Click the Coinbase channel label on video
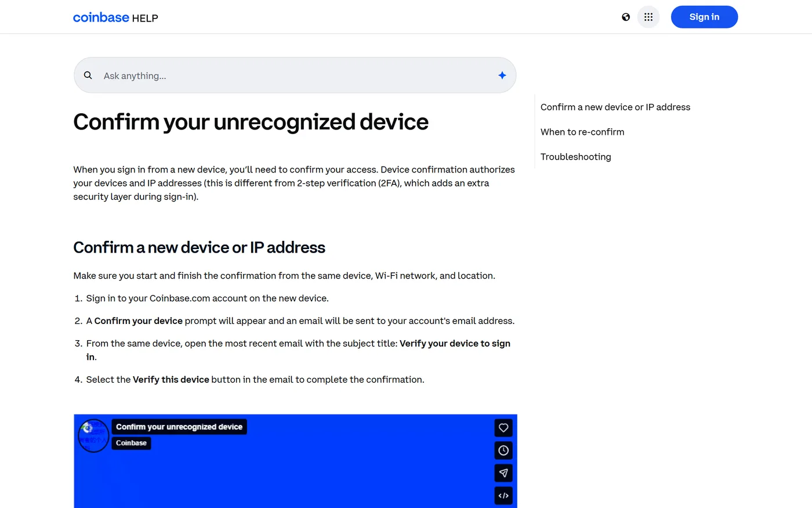 pos(131,443)
